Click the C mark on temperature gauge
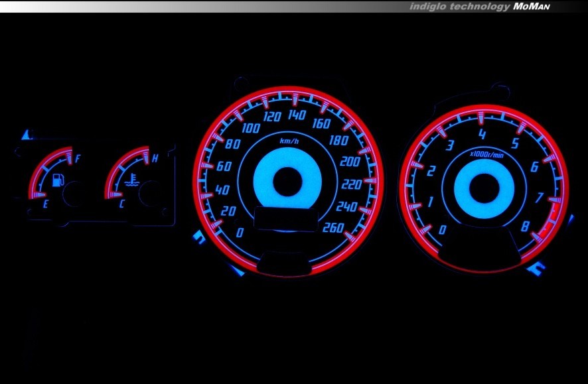The width and height of the screenshot is (588, 384). click(121, 205)
